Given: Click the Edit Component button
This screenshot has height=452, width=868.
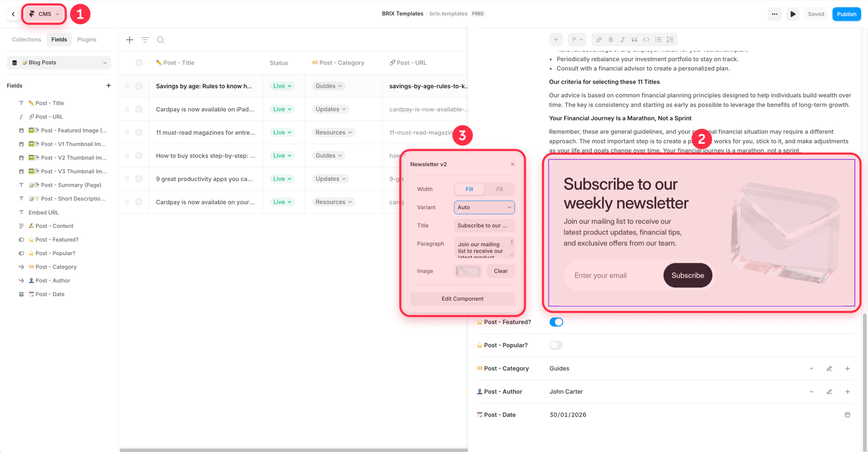Looking at the screenshot, I should coord(462,299).
